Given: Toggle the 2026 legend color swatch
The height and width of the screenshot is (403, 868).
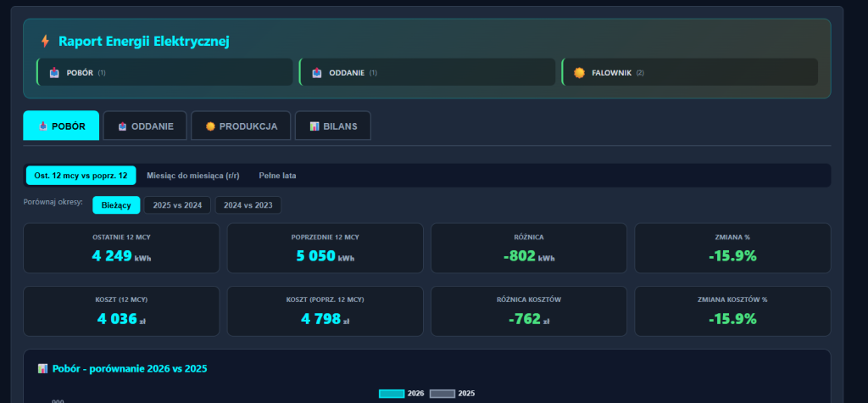Looking at the screenshot, I should pyautogui.click(x=391, y=394).
